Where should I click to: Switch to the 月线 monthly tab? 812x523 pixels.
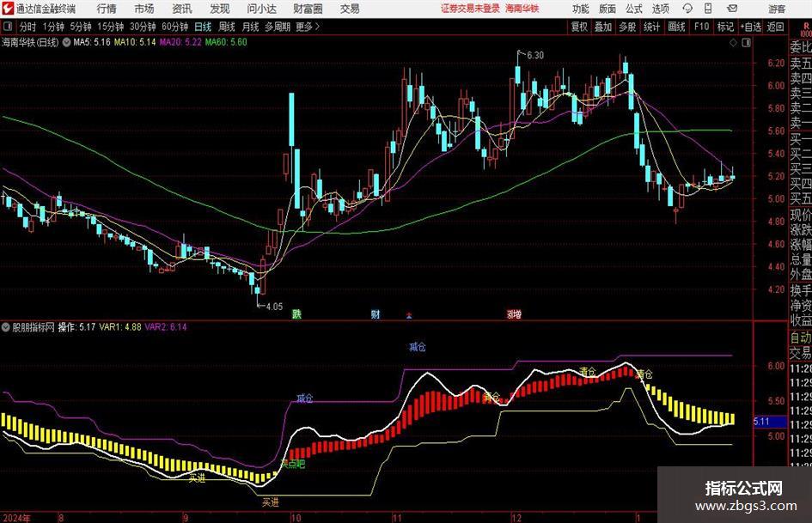pos(250,27)
